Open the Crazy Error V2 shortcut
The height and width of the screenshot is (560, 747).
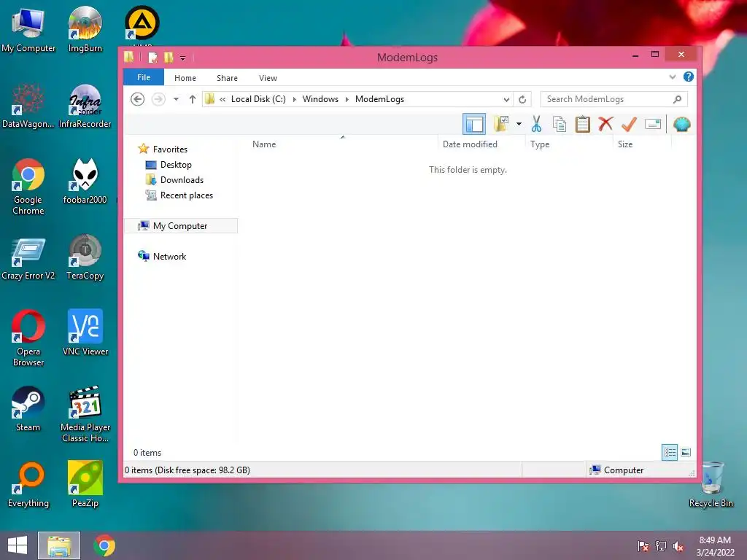pos(28,257)
